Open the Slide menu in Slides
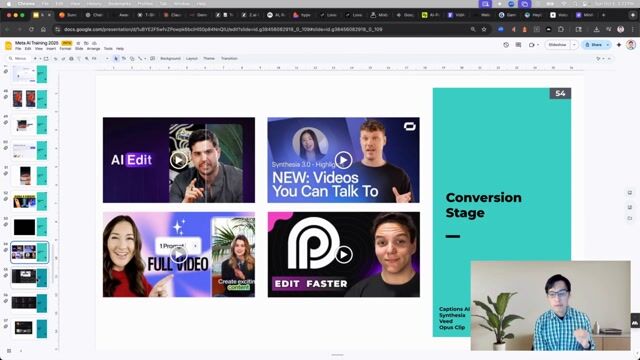Image resolution: width=640 pixels, height=360 pixels. click(79, 49)
